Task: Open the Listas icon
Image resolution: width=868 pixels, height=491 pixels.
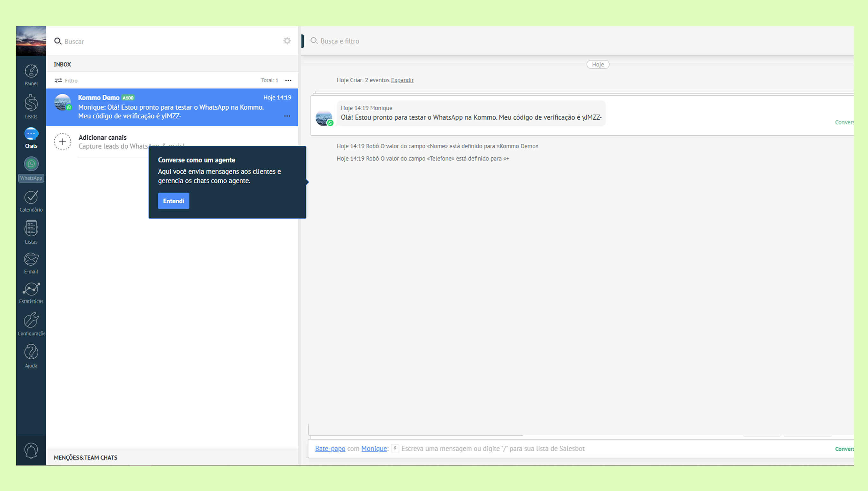Action: pos(31,228)
